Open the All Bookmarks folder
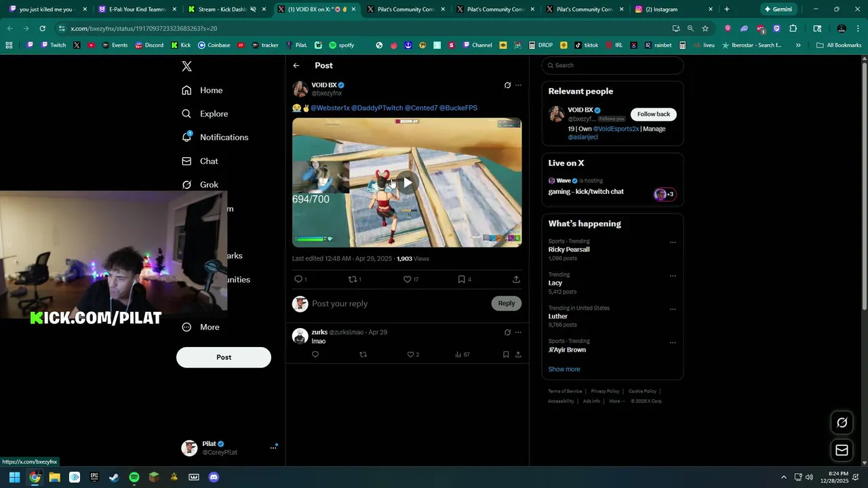Image resolution: width=868 pixels, height=488 pixels. coord(839,45)
